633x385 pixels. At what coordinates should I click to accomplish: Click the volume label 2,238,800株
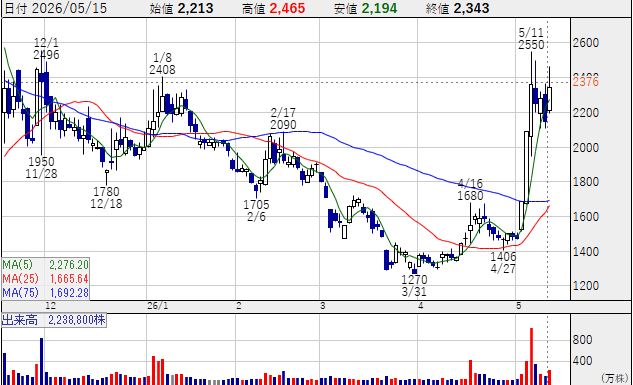(x=77, y=320)
